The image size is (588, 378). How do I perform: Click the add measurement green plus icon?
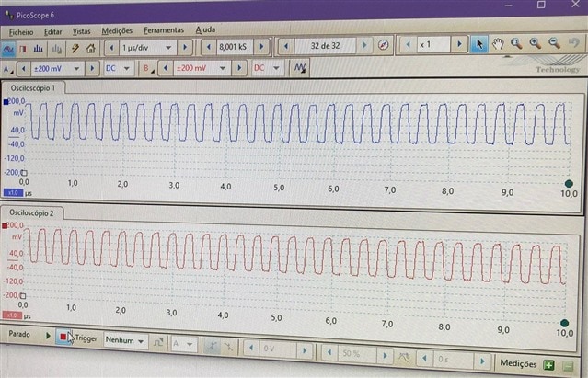(x=549, y=364)
